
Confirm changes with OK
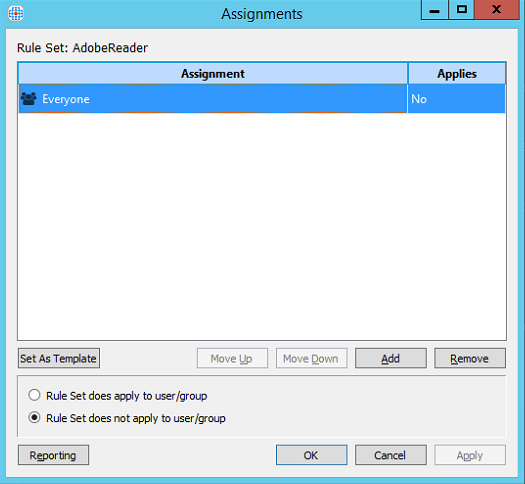(311, 455)
